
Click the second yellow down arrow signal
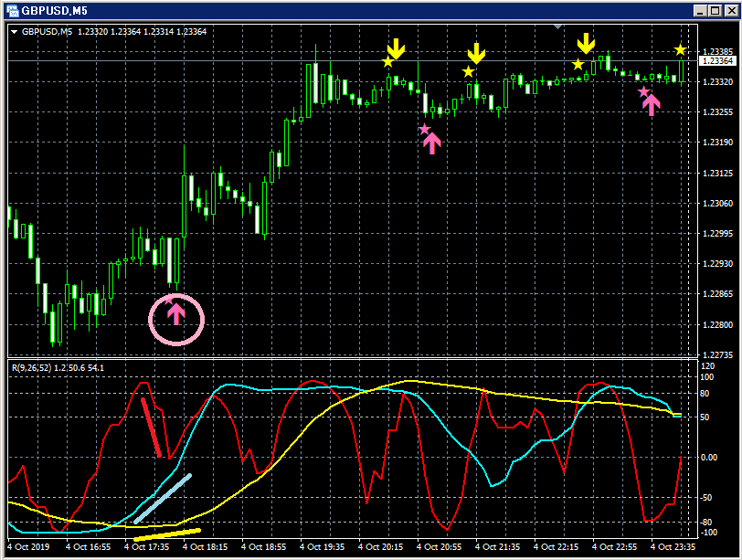(476, 54)
